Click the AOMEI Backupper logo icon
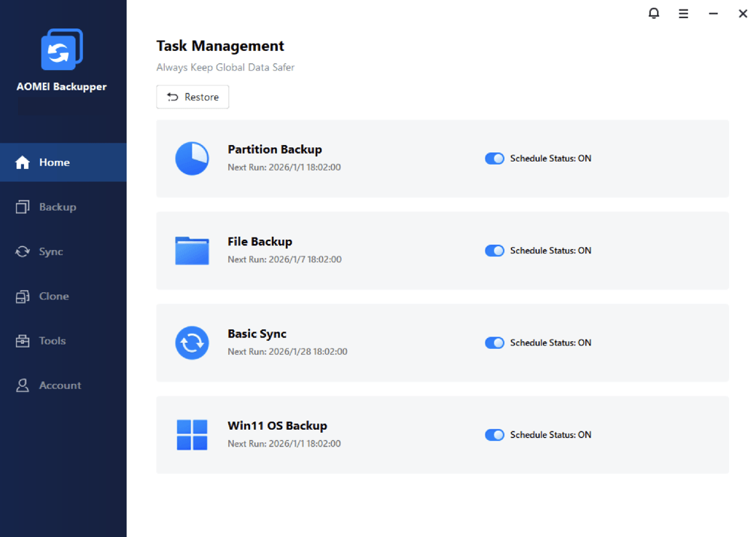The width and height of the screenshot is (756, 537). [61, 50]
